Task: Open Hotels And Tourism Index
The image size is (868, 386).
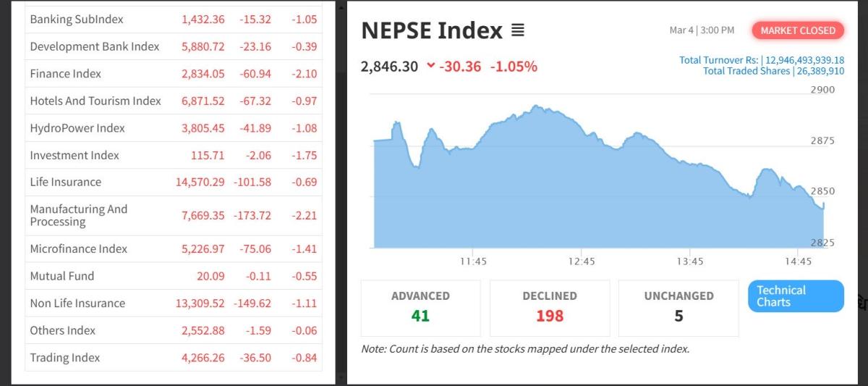Action: click(x=95, y=101)
